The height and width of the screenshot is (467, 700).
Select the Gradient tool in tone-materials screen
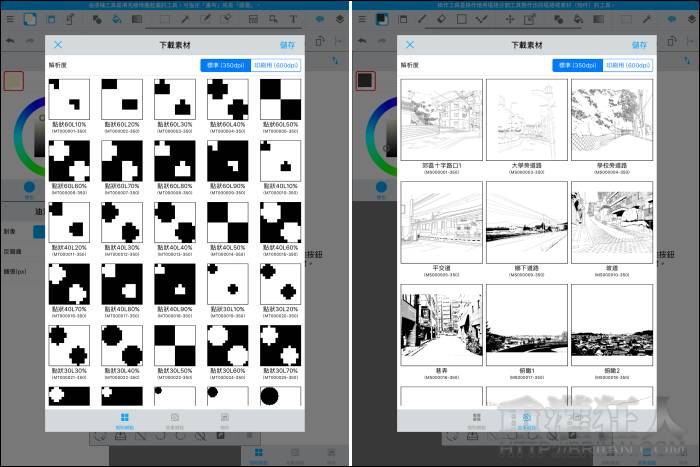click(x=137, y=19)
